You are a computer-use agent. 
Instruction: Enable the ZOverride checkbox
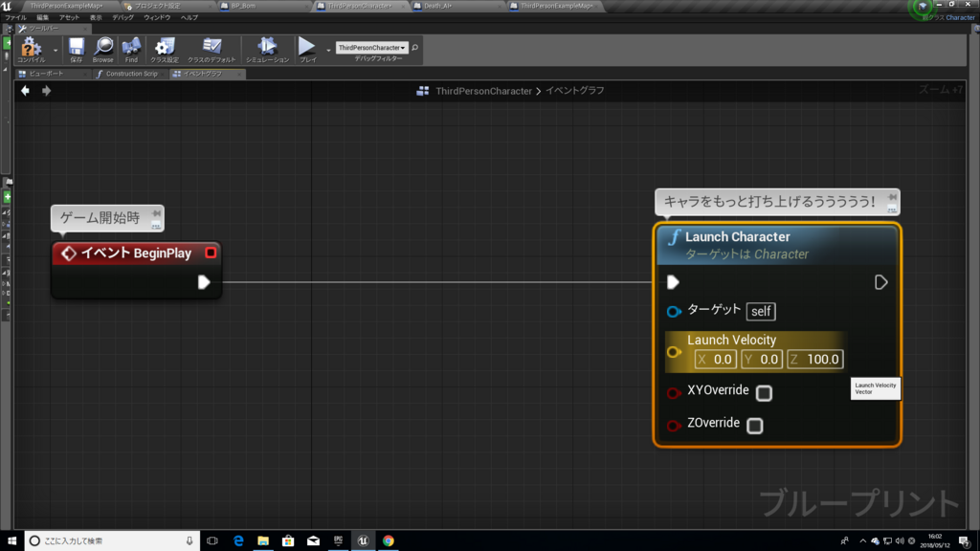click(x=755, y=426)
